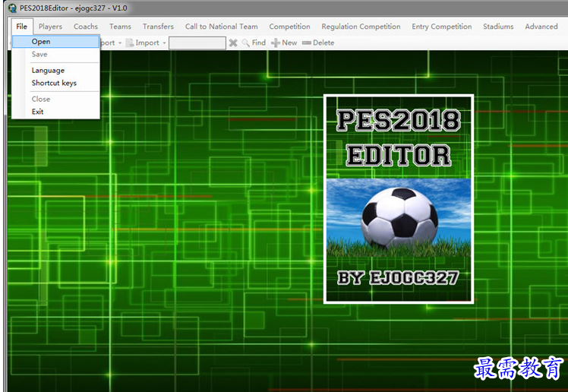Viewport: 568px width, 392px height.
Task: Click the toolbar search input field
Action: pyautogui.click(x=197, y=43)
